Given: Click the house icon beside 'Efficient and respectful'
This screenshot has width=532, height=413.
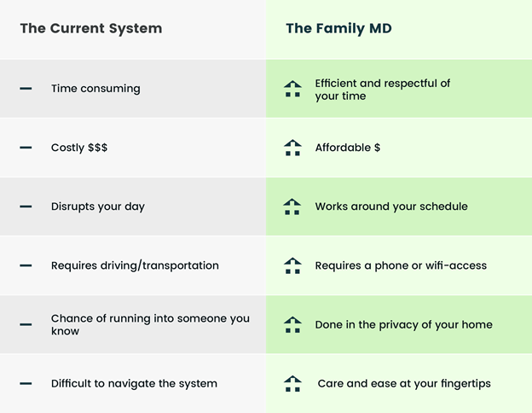Looking at the screenshot, I should click(x=292, y=89).
